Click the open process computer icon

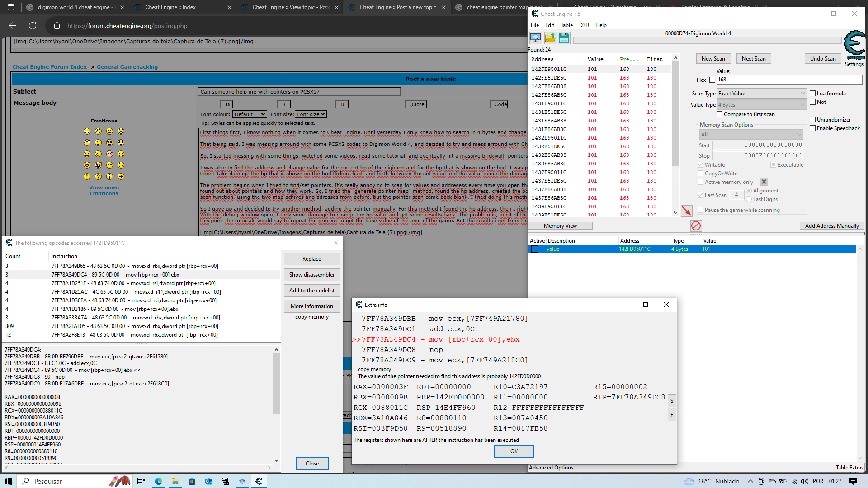click(x=536, y=38)
